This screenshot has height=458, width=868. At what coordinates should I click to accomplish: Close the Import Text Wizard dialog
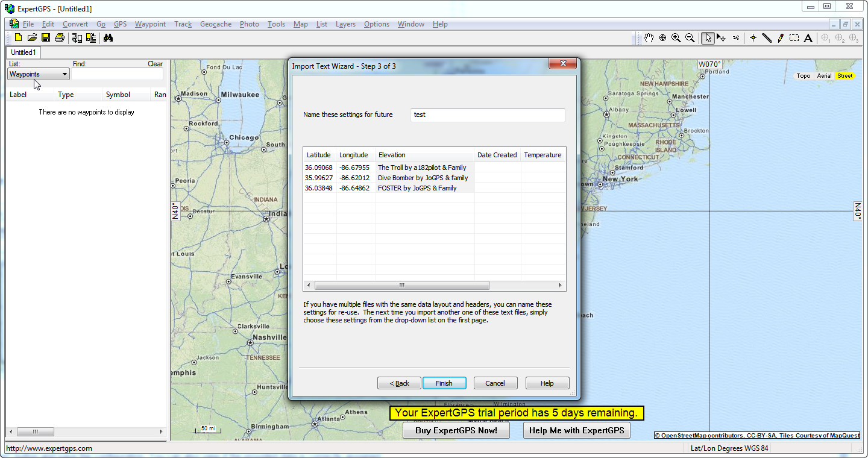(564, 64)
